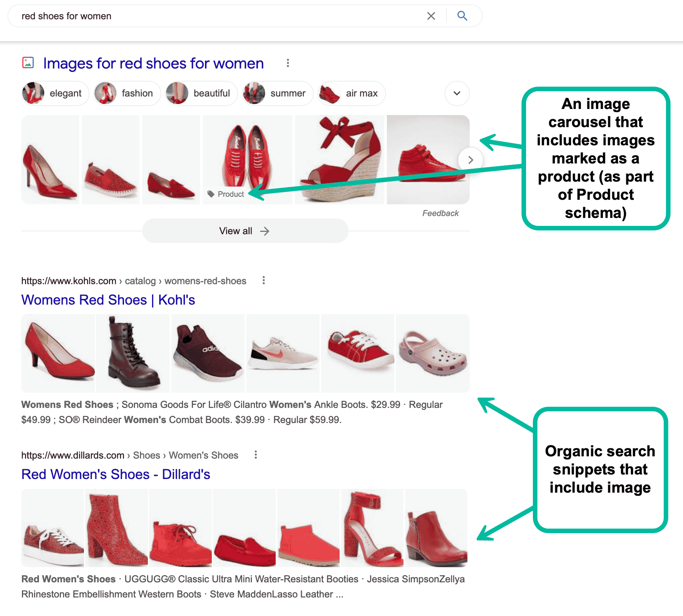Screen dimensions: 683x616
Task: Expand more image filter chips with chevron
Action: click(x=457, y=93)
